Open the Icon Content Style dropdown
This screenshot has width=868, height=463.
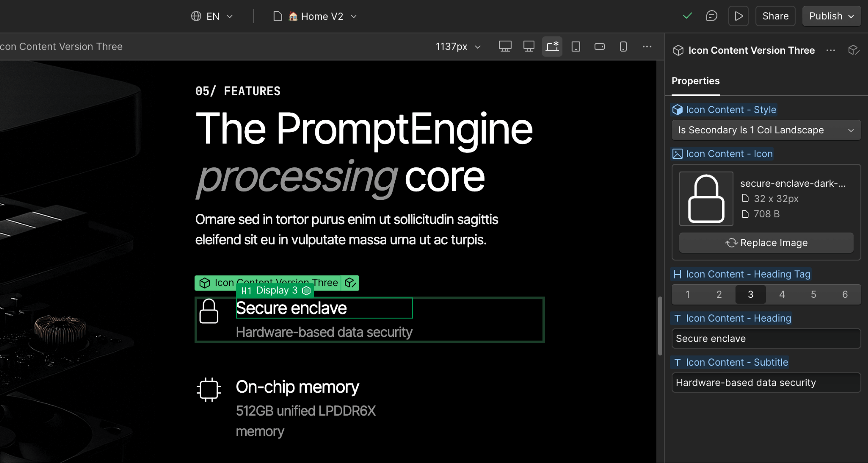766,130
